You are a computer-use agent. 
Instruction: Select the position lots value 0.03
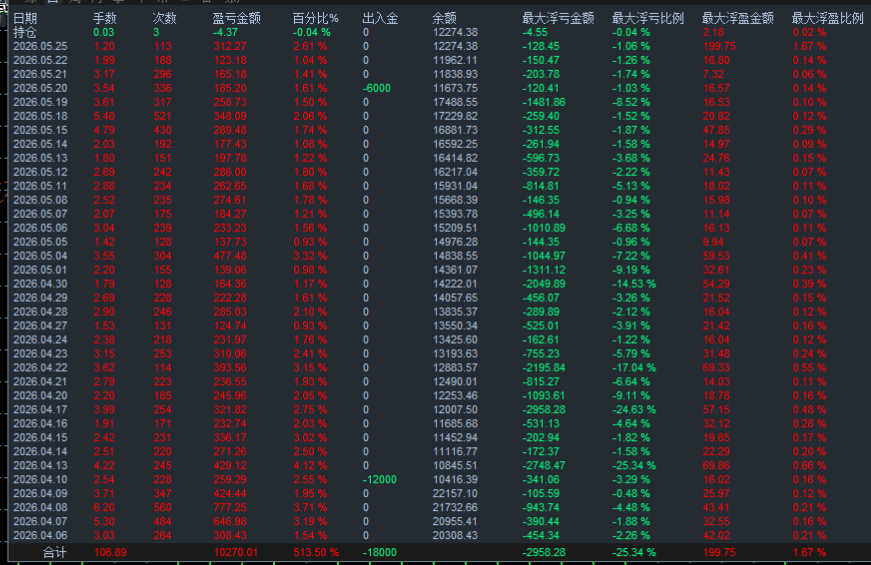[x=104, y=33]
